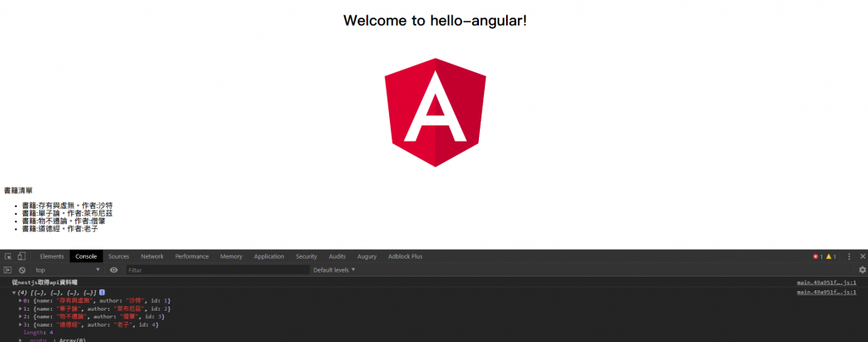Click console message '從nestjs取得api資料囉'
The height and width of the screenshot is (342, 868).
point(45,283)
